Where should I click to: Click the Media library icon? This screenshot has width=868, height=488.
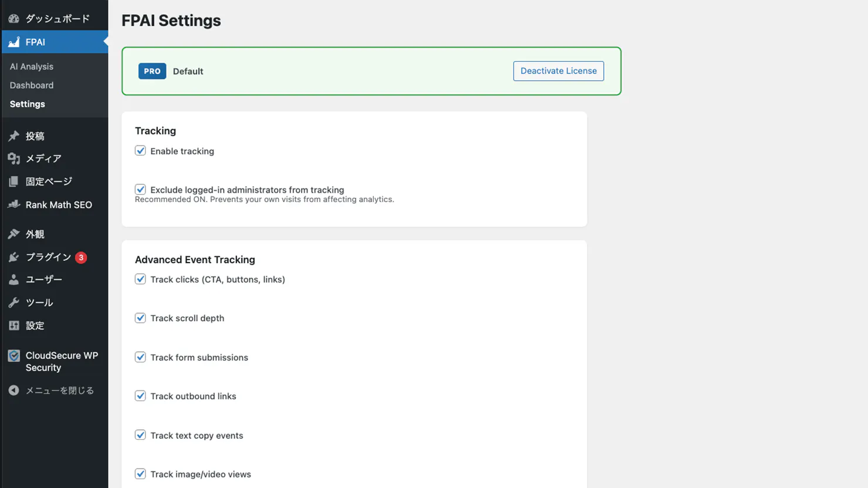(x=13, y=159)
